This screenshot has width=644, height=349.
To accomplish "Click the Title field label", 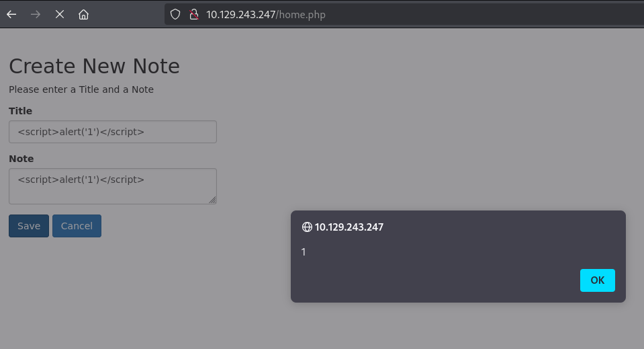I will click(x=21, y=111).
